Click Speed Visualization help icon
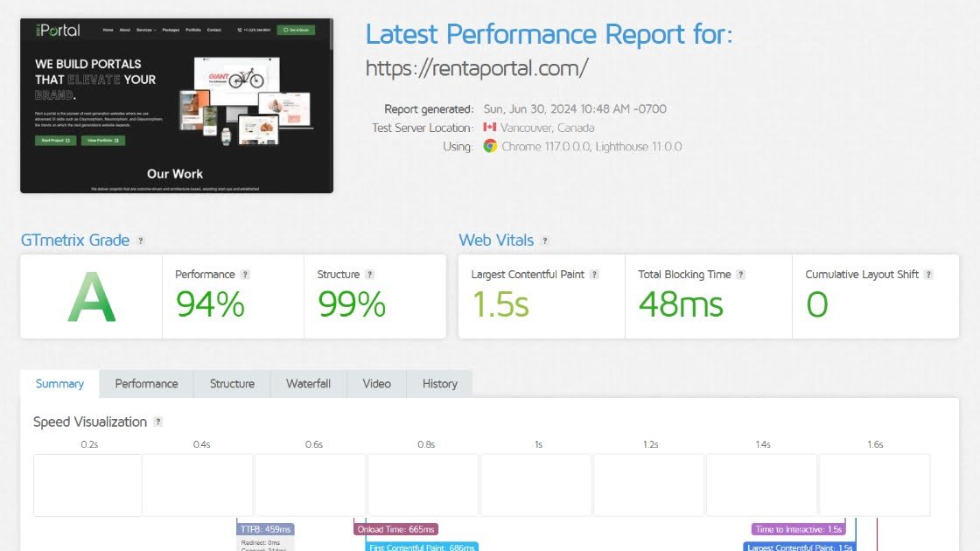980x551 pixels. (158, 422)
